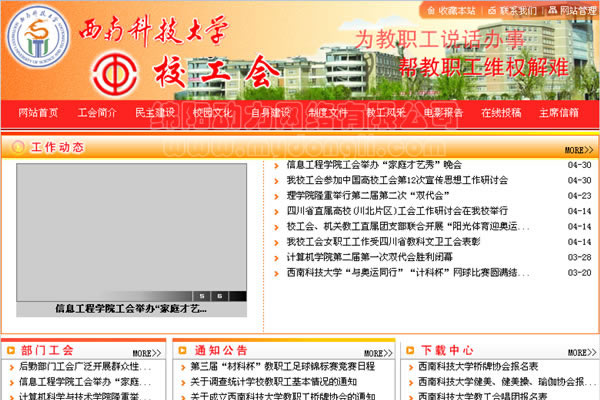Image resolution: width=600 pixels, height=400 pixels.
Task: Click arrow bullet beside 第三届“材料杯” notice
Action: 183,367
